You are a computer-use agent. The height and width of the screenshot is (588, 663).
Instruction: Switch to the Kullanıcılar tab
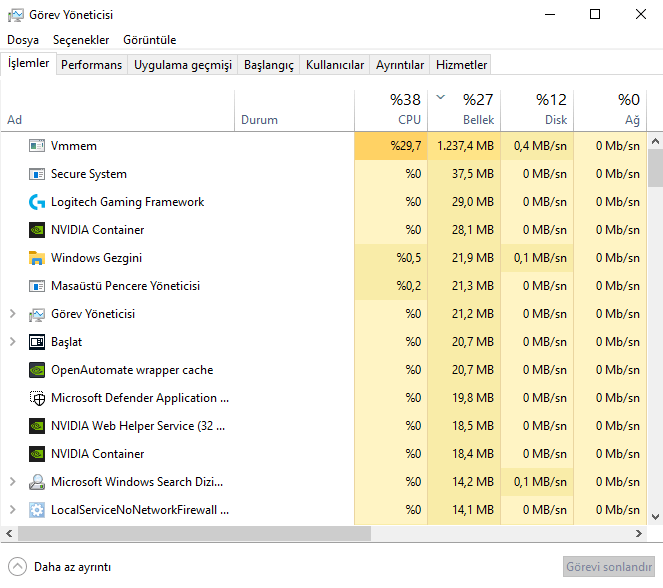334,65
